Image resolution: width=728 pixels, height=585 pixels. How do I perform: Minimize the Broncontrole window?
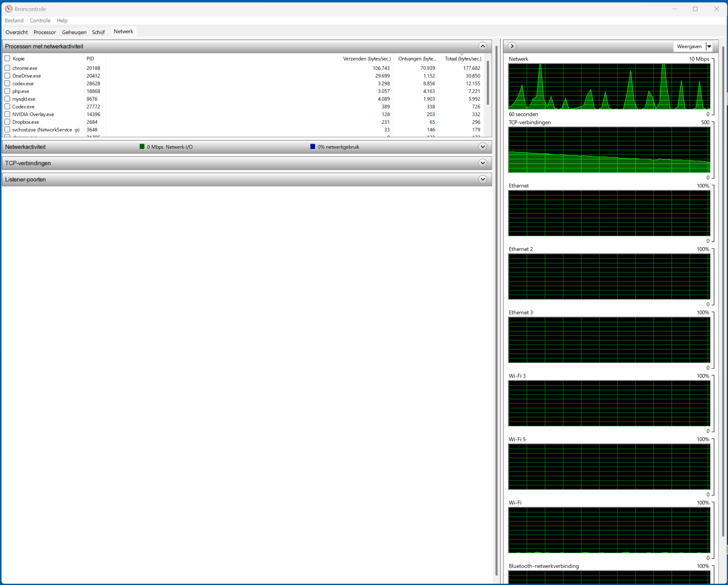pyautogui.click(x=674, y=9)
